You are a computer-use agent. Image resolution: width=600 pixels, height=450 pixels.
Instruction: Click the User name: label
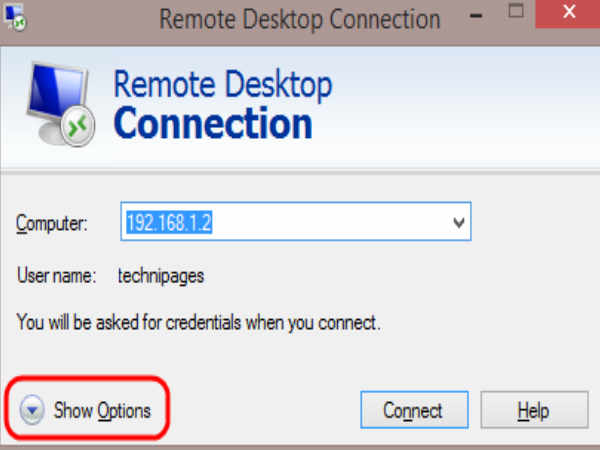coord(56,275)
